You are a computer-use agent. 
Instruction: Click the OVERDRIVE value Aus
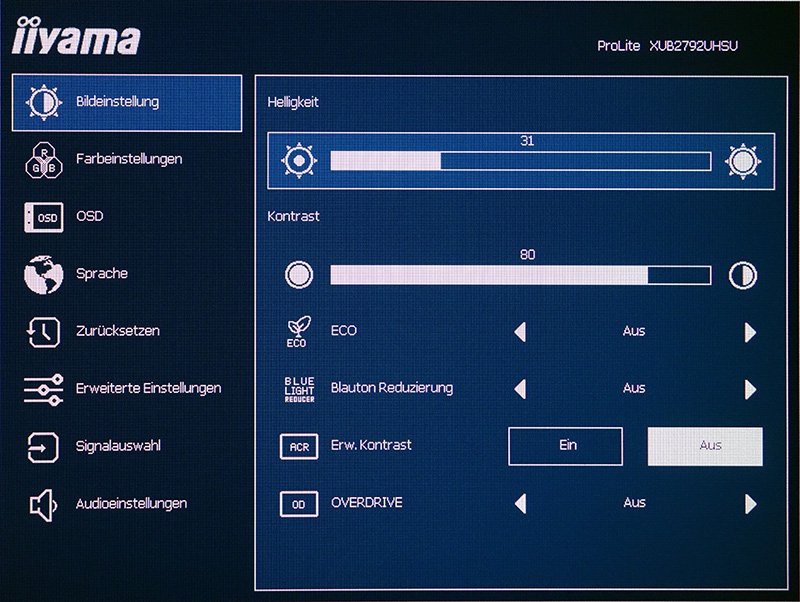pos(634,503)
